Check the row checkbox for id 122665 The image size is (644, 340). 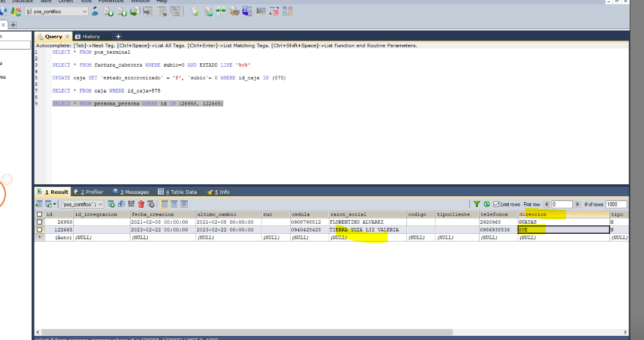[x=39, y=230]
